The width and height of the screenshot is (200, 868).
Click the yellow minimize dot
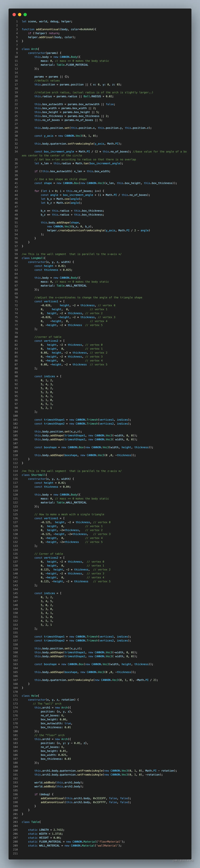click(20, 15)
